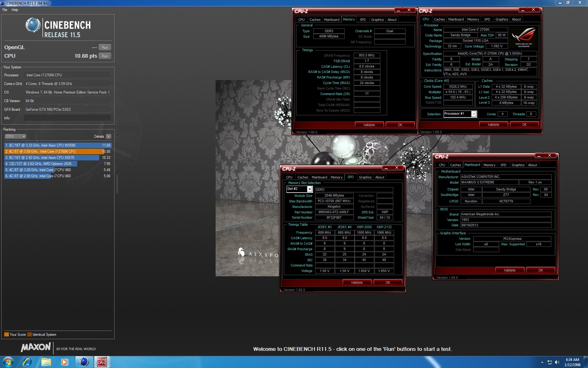Click OK in SPD CPU-Z window
The image size is (588, 368).
click(x=388, y=282)
